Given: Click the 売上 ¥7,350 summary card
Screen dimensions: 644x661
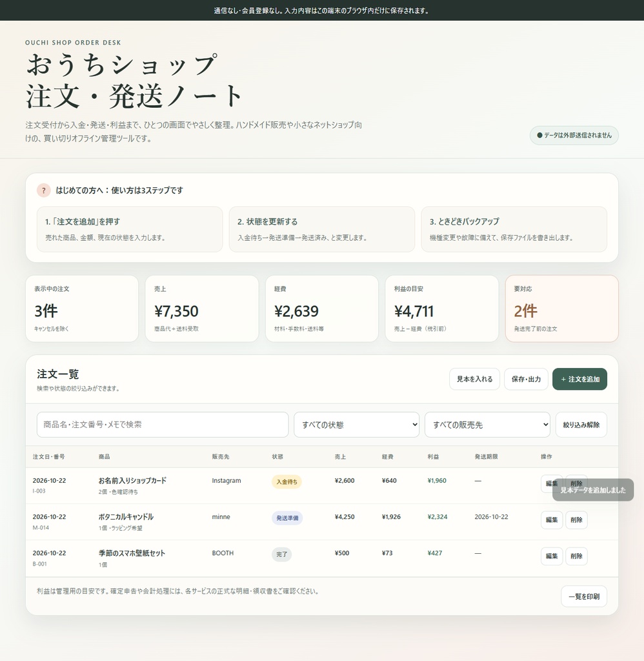Looking at the screenshot, I should [x=202, y=309].
